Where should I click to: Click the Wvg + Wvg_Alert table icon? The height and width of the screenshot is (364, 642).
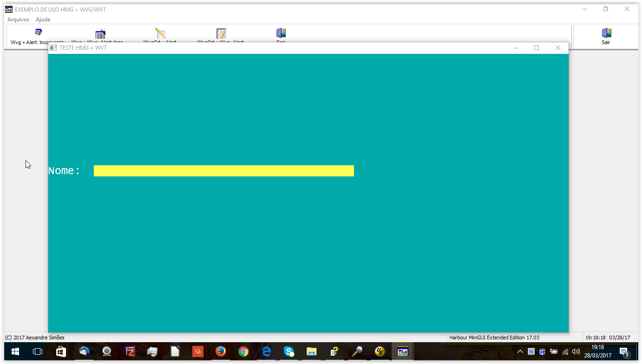(101, 34)
